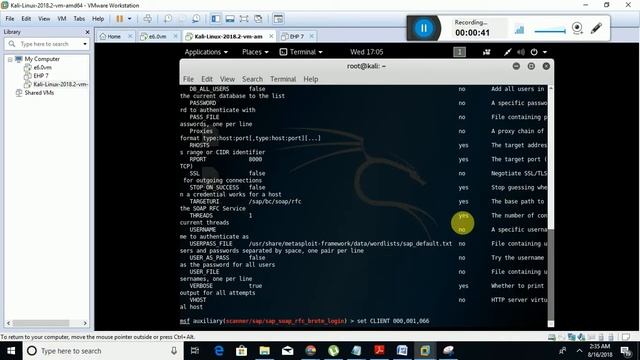The image size is (640, 360).
Task: Pause the screen recording
Action: point(424,28)
